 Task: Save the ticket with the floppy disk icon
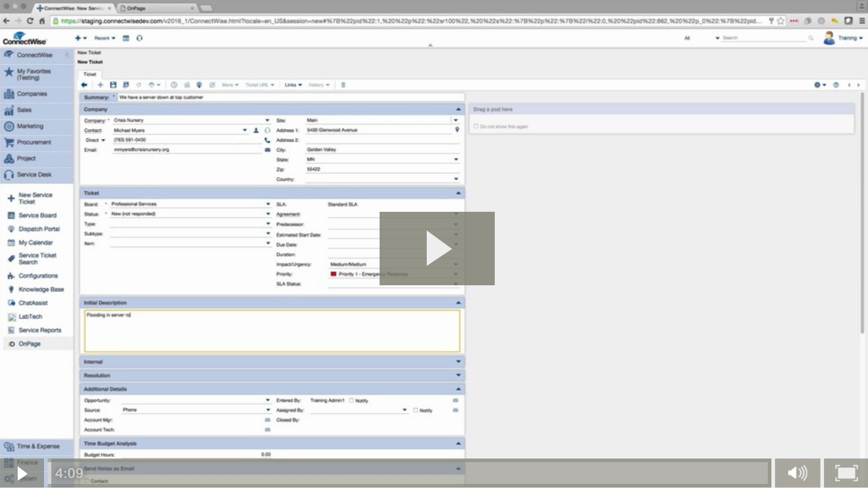(x=113, y=85)
